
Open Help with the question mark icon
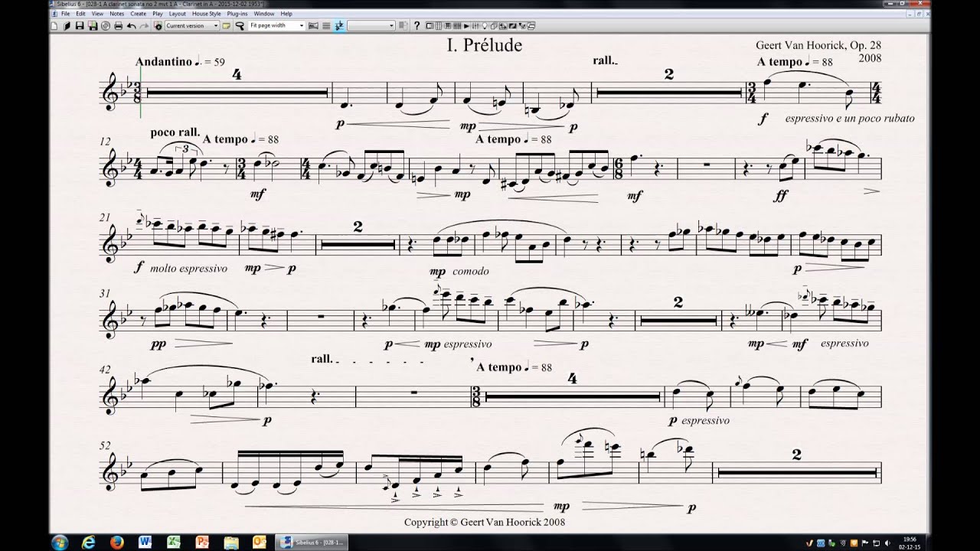click(417, 25)
